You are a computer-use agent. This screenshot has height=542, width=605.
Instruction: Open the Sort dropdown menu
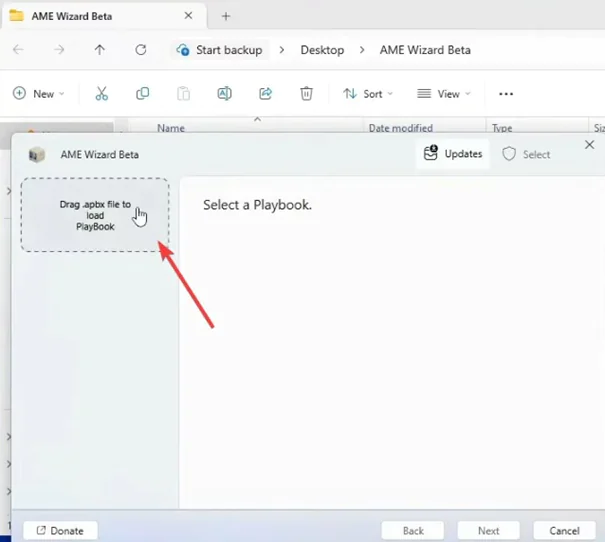(368, 94)
